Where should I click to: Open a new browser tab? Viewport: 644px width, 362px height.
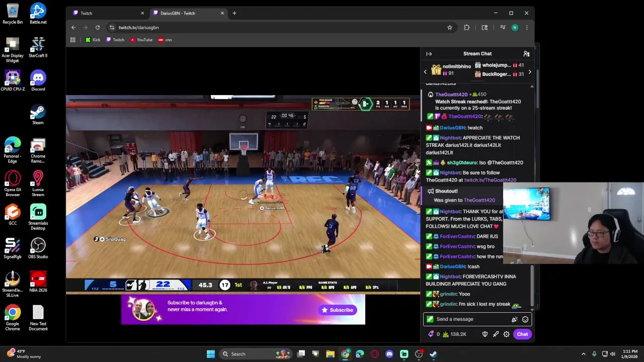pyautogui.click(x=234, y=13)
